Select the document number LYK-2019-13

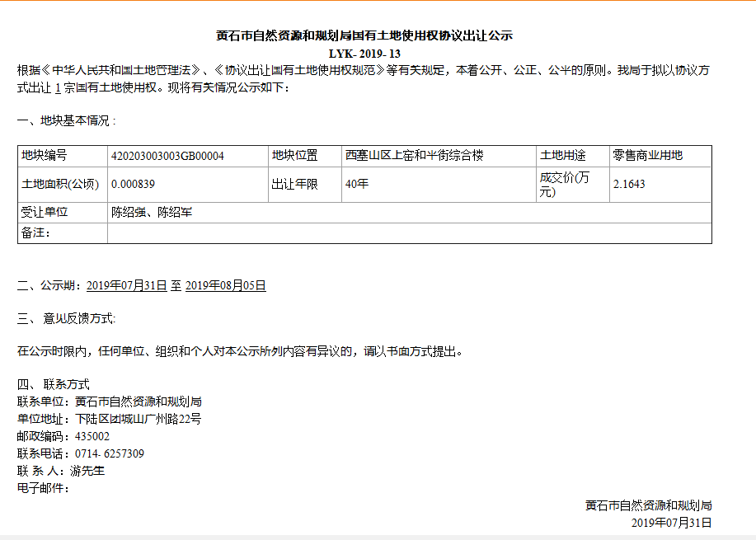coord(364,54)
